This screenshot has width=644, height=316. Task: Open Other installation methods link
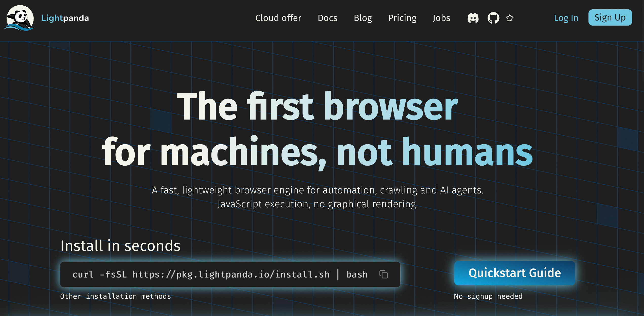(x=116, y=296)
